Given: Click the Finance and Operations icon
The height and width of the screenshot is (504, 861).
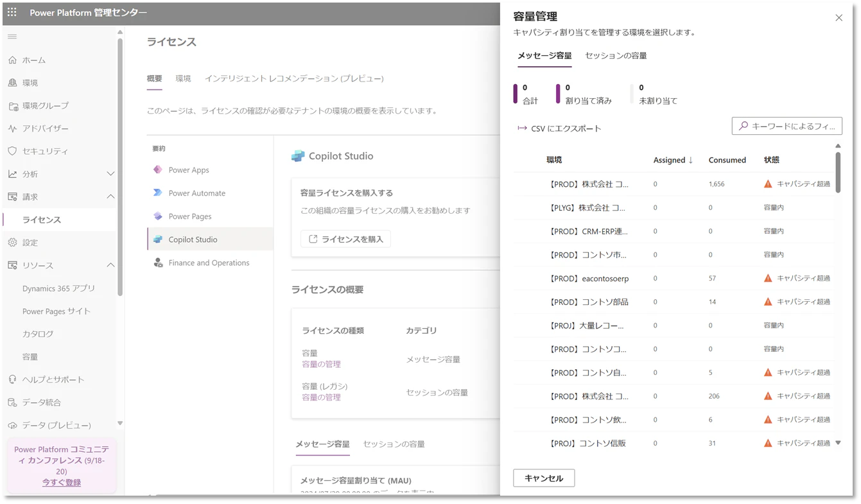Looking at the screenshot, I should pyautogui.click(x=158, y=263).
